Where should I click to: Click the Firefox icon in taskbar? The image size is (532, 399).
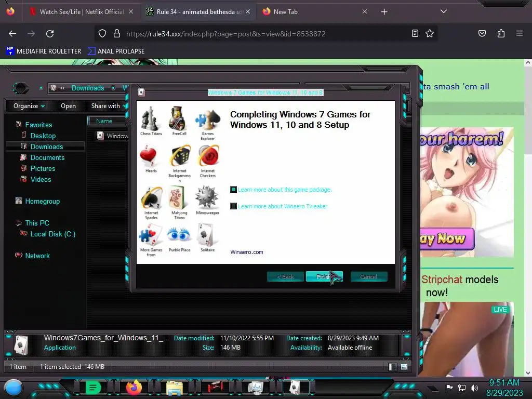click(x=134, y=388)
